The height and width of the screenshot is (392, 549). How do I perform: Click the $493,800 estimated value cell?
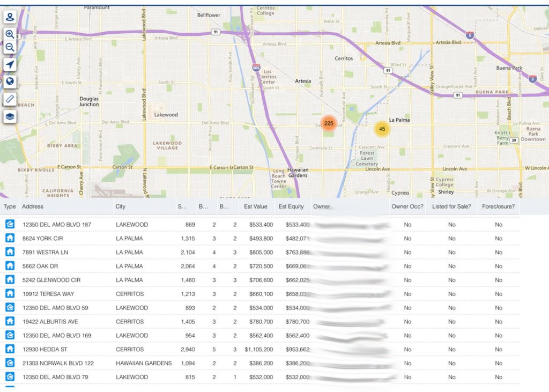click(x=261, y=239)
